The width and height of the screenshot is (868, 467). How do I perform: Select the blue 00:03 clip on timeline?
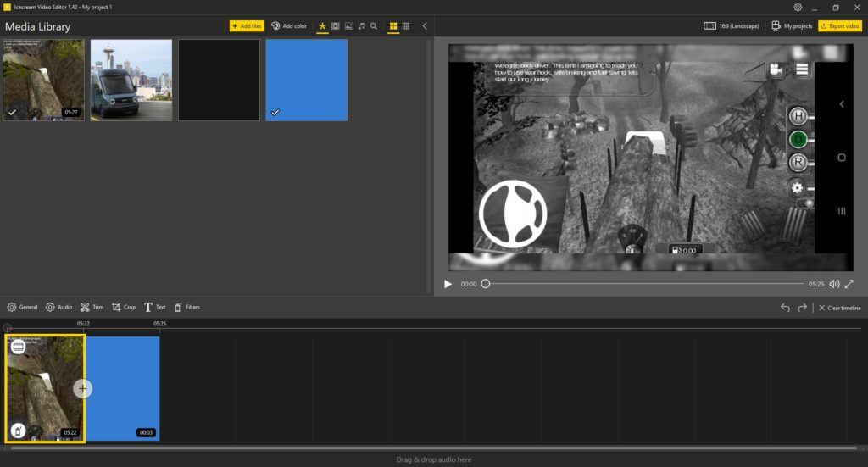[x=123, y=388]
